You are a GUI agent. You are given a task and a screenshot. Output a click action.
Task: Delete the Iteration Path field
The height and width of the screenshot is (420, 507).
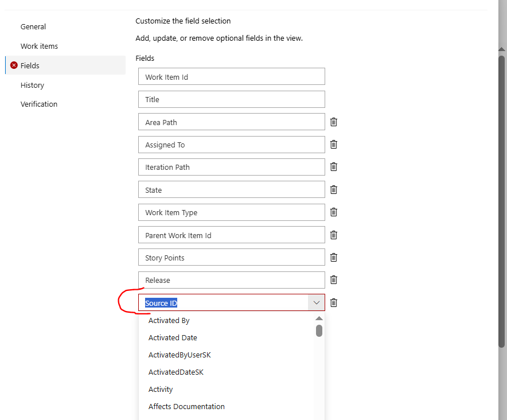point(333,166)
